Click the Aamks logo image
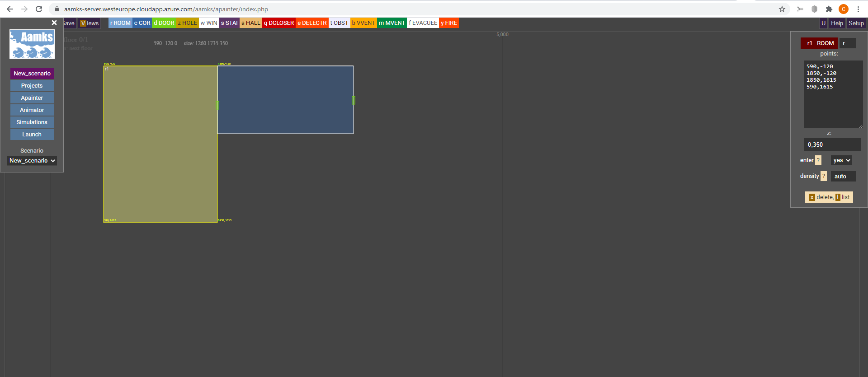The height and width of the screenshot is (377, 868). point(32,44)
